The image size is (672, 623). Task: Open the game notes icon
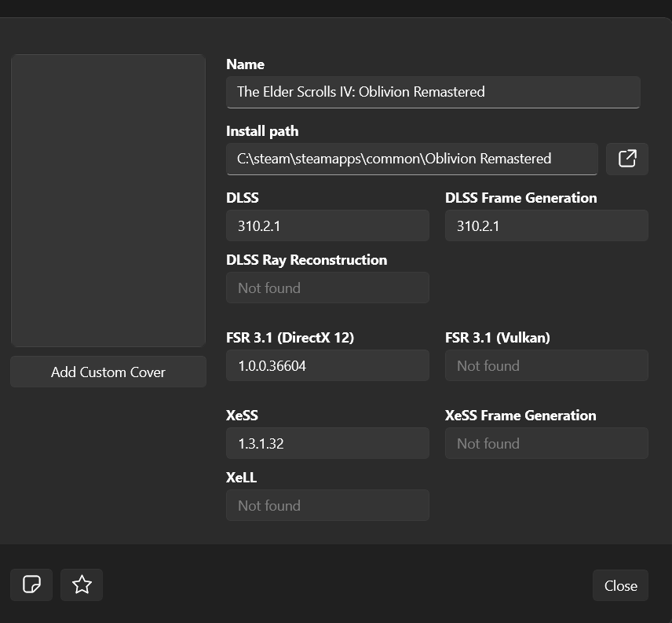31,585
